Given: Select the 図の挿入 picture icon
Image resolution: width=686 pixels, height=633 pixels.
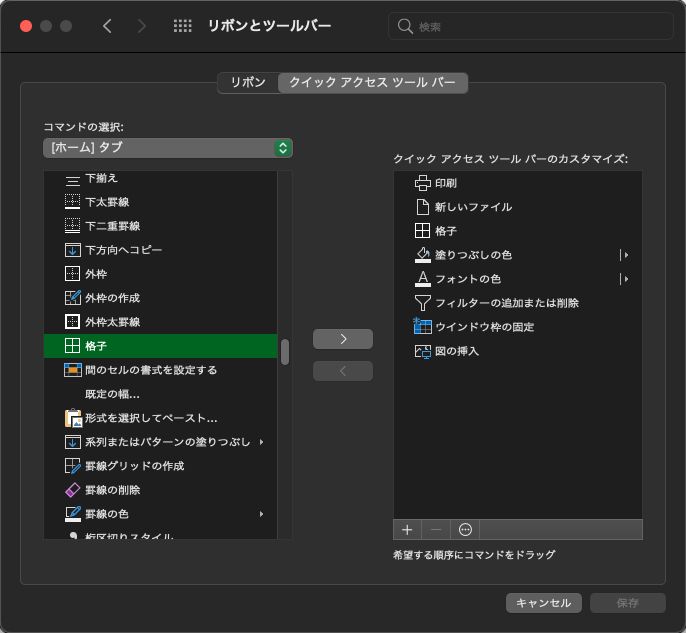Looking at the screenshot, I should (422, 351).
